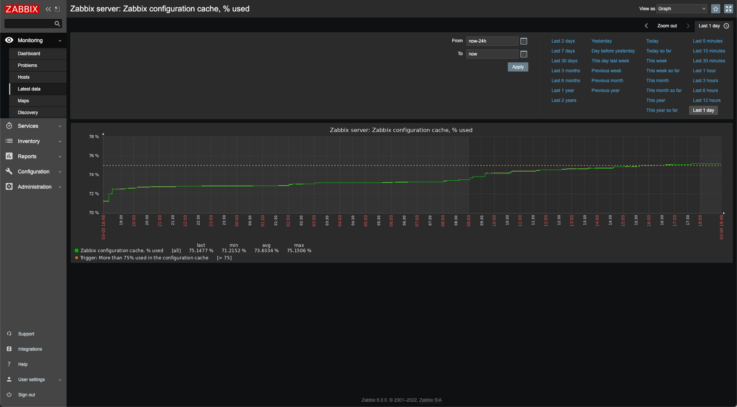Go to the Dashboard menu item

tap(29, 52)
